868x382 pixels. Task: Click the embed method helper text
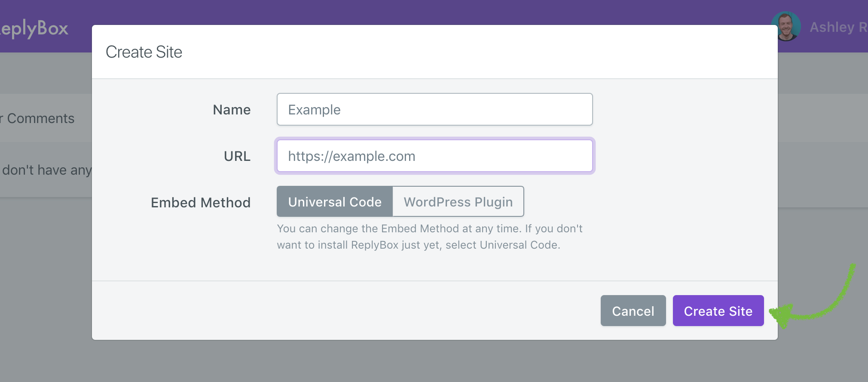[x=429, y=237]
